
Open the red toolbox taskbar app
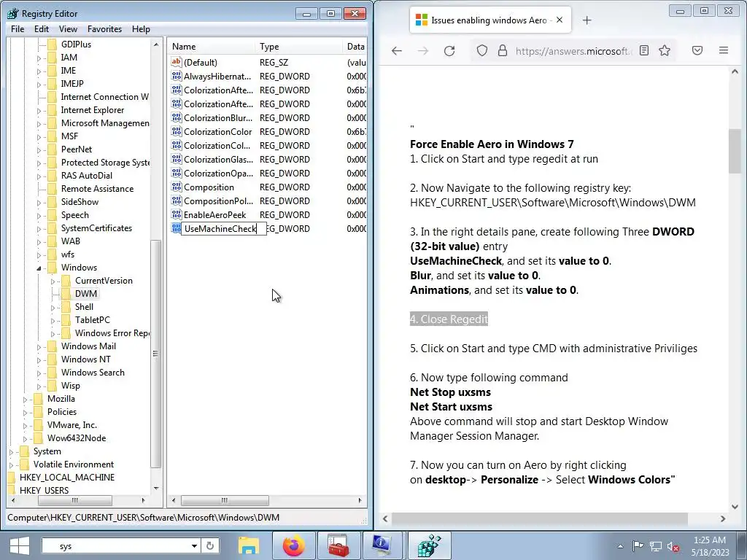click(338, 545)
